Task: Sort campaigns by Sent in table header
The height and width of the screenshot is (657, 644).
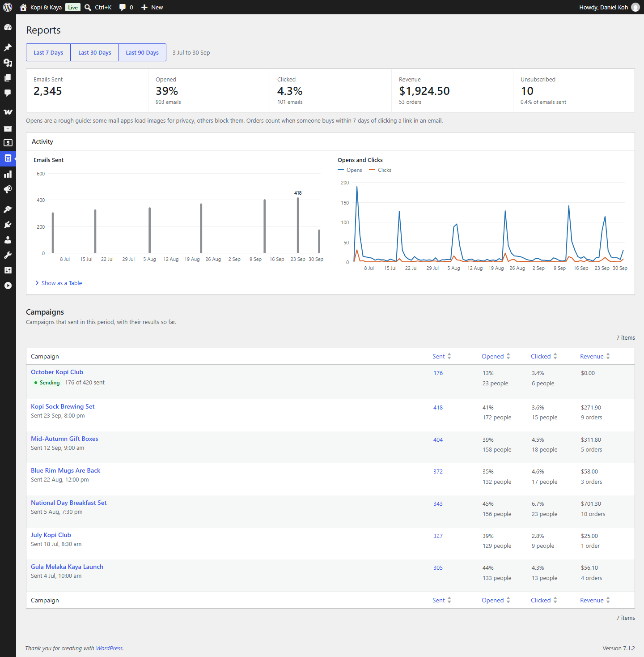Action: coord(442,356)
